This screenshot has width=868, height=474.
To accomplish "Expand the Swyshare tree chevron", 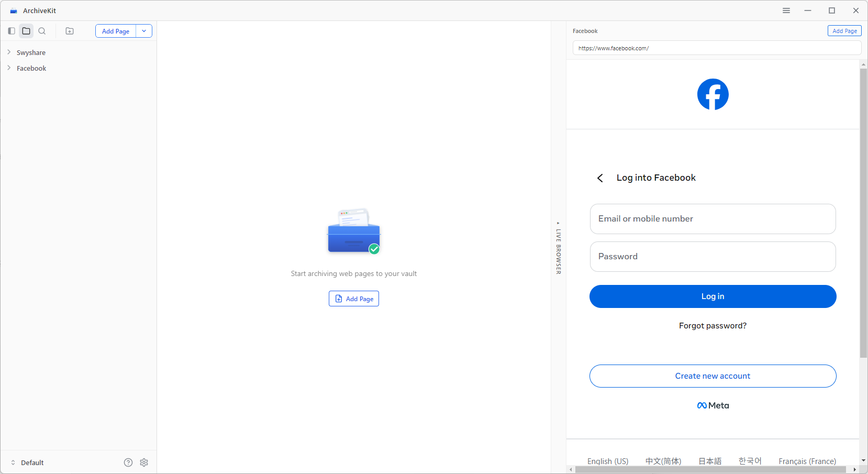I will [x=9, y=52].
